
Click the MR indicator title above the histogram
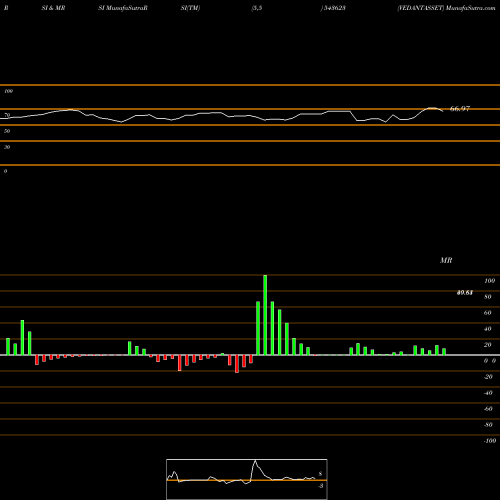tap(446, 260)
